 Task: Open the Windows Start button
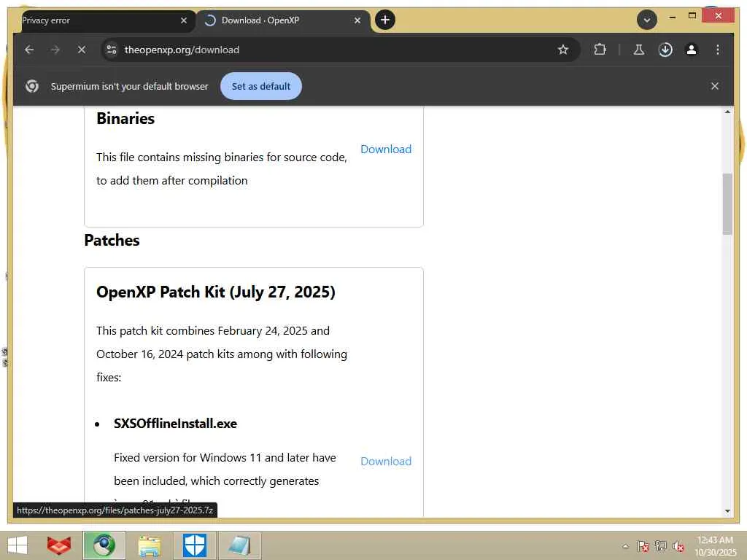(x=18, y=545)
